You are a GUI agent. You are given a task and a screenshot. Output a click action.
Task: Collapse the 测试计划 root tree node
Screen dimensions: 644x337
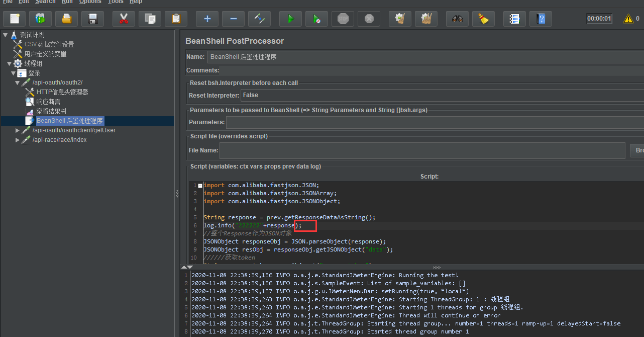[5, 35]
